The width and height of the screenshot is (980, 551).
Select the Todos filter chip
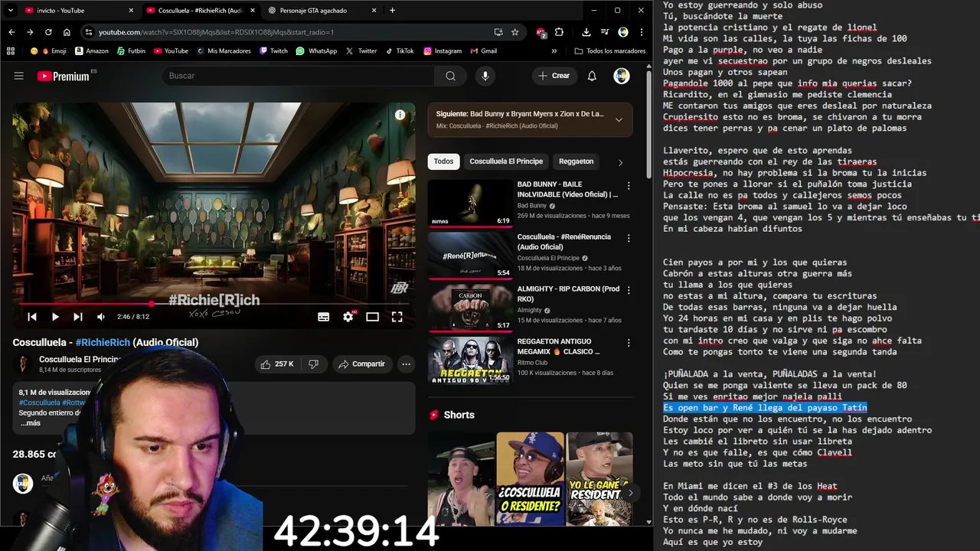pos(443,161)
